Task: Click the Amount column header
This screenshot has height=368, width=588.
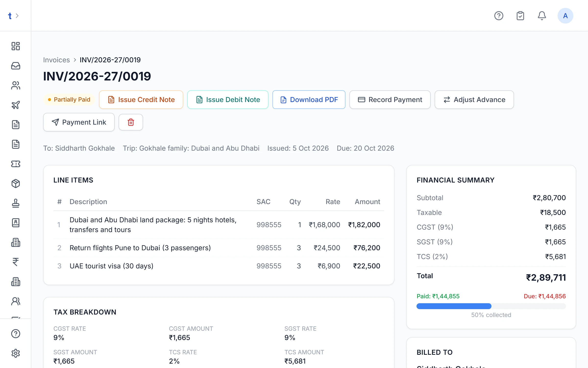Action: [367, 202]
